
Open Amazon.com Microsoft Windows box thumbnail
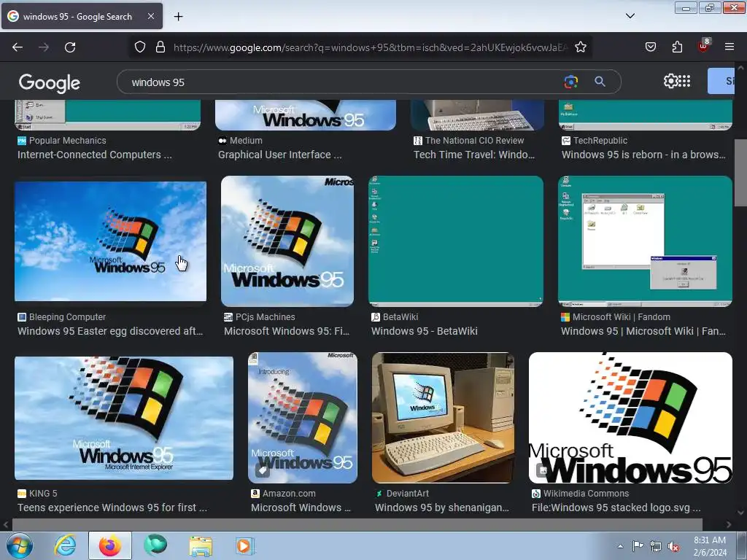point(303,418)
